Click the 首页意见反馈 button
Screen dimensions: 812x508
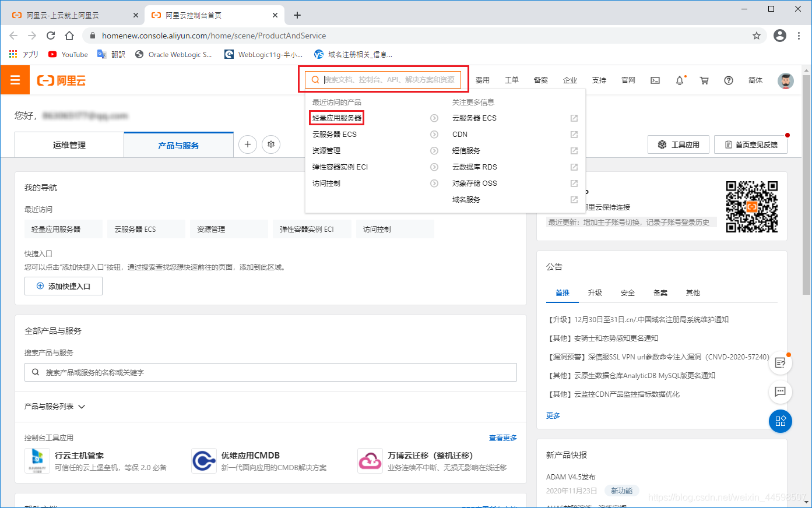(x=751, y=144)
